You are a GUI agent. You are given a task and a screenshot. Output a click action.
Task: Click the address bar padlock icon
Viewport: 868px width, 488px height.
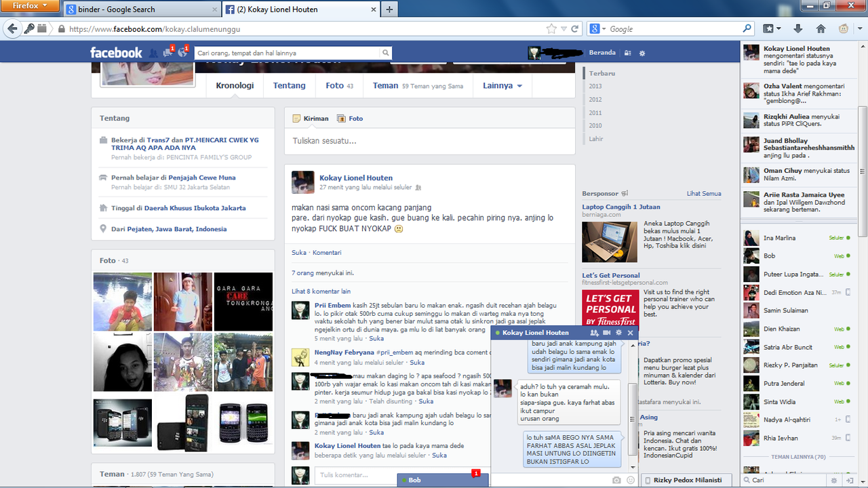click(62, 29)
